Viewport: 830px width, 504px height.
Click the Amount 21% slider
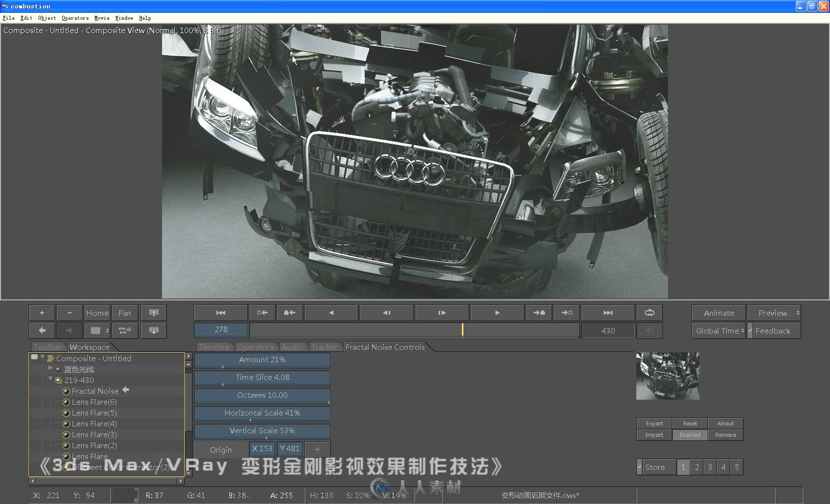point(262,360)
